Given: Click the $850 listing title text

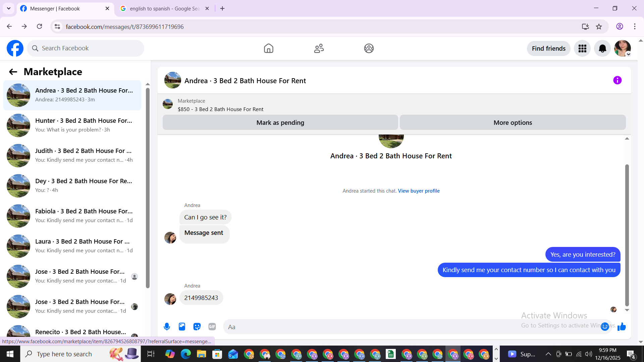Looking at the screenshot, I should (220, 109).
